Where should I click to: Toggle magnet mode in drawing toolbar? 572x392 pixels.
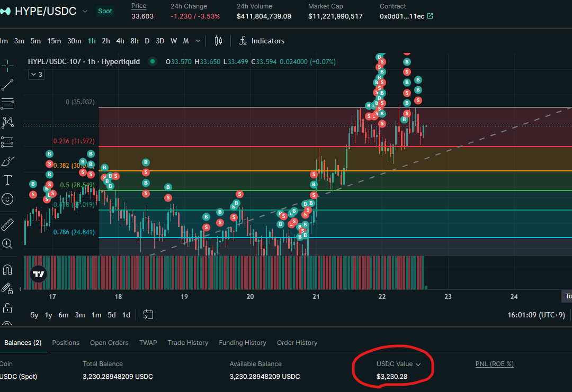pos(7,270)
